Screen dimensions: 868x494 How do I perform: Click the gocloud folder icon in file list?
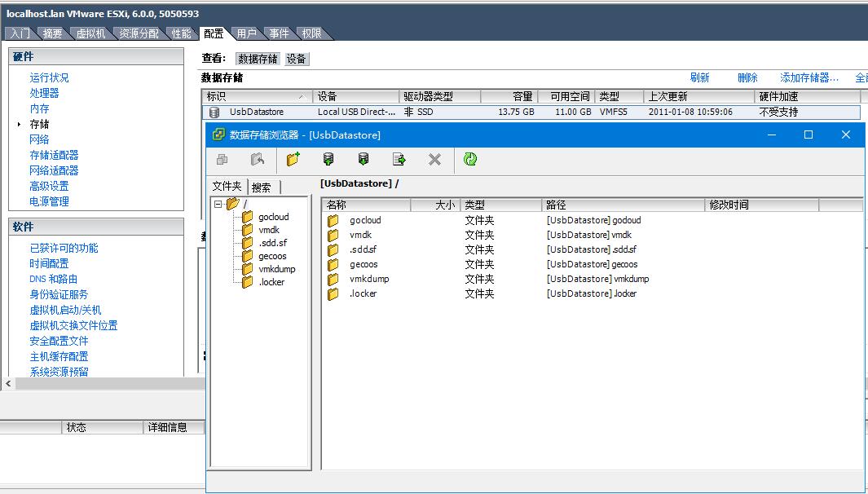[x=333, y=220]
